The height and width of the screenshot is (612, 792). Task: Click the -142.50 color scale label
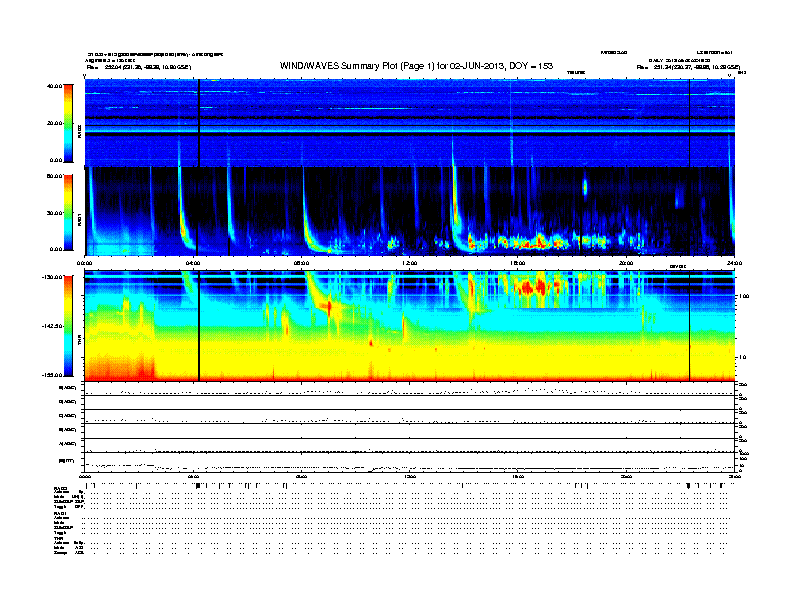pyautogui.click(x=53, y=326)
